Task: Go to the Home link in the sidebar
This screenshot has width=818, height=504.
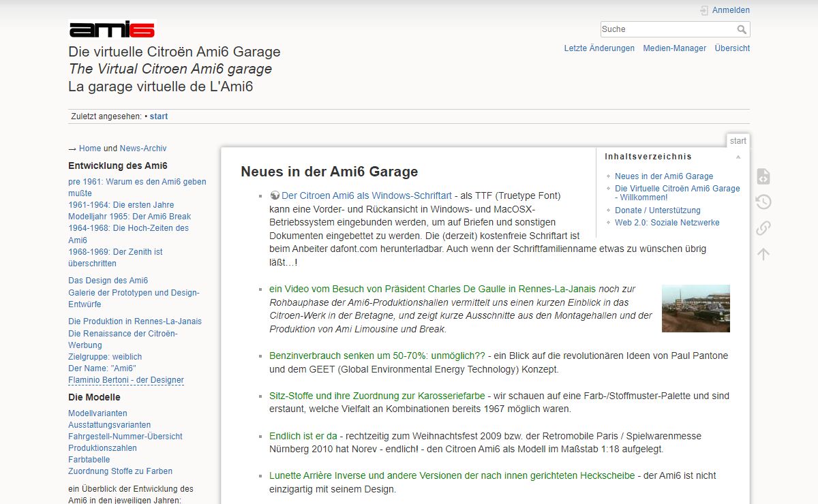Action: [90, 148]
